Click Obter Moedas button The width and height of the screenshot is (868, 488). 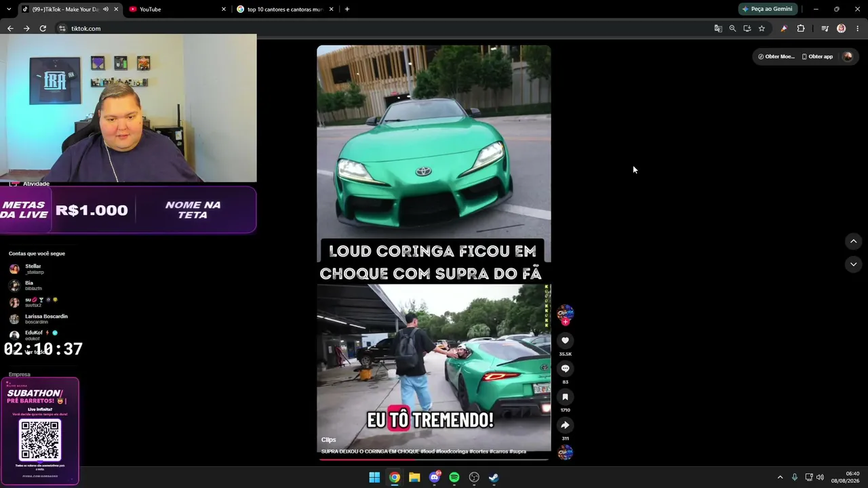click(776, 56)
